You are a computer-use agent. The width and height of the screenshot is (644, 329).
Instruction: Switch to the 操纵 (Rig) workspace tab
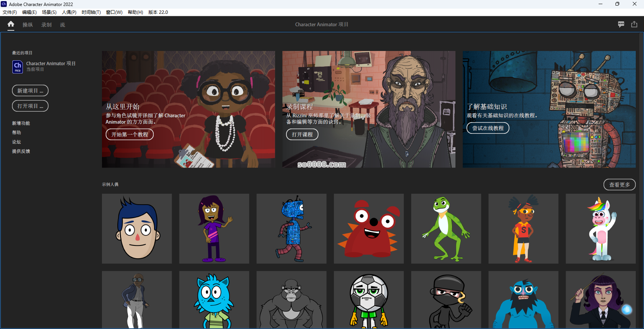pos(28,25)
